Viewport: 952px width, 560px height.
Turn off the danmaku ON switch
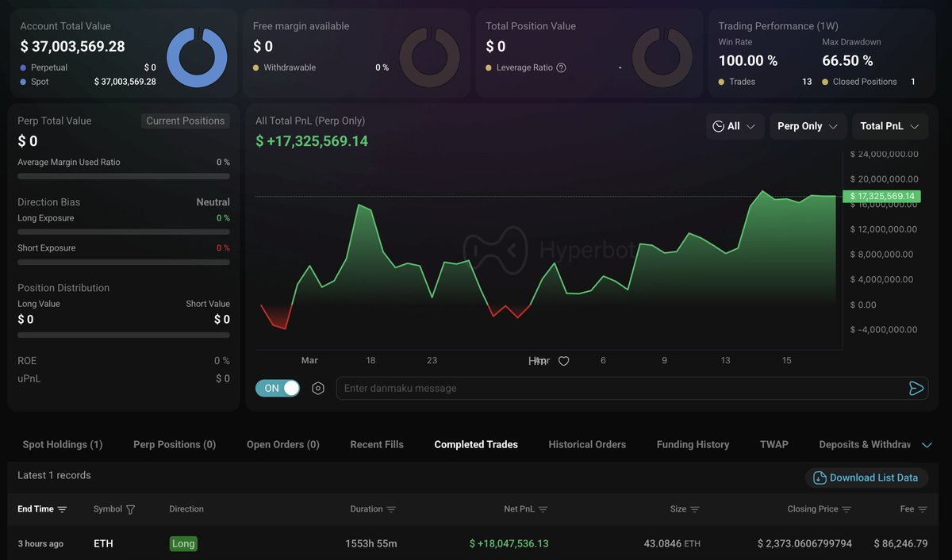(x=278, y=388)
